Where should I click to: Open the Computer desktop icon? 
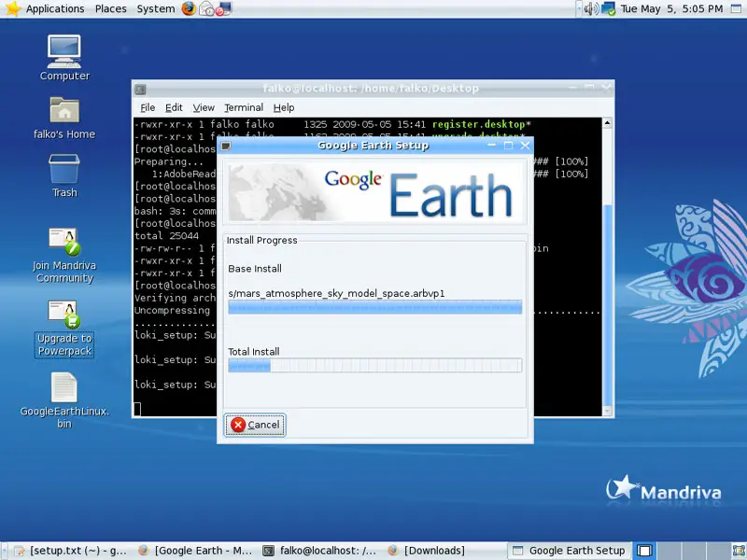(64, 57)
